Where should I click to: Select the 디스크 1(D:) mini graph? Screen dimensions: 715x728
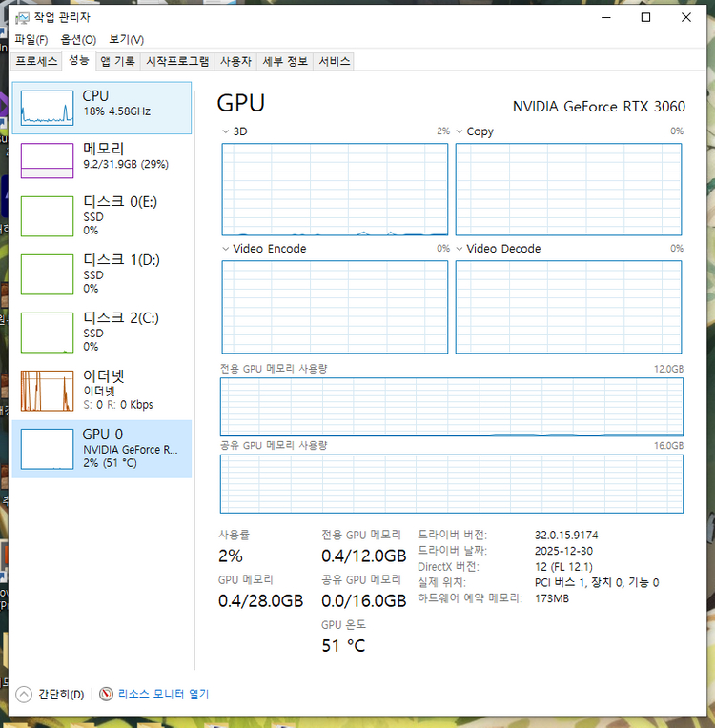[x=47, y=274]
